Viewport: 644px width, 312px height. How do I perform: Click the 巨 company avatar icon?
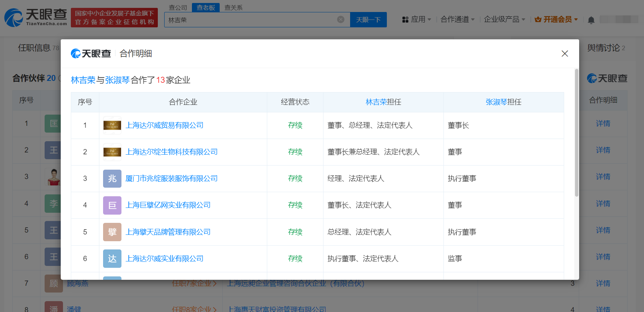click(x=112, y=205)
